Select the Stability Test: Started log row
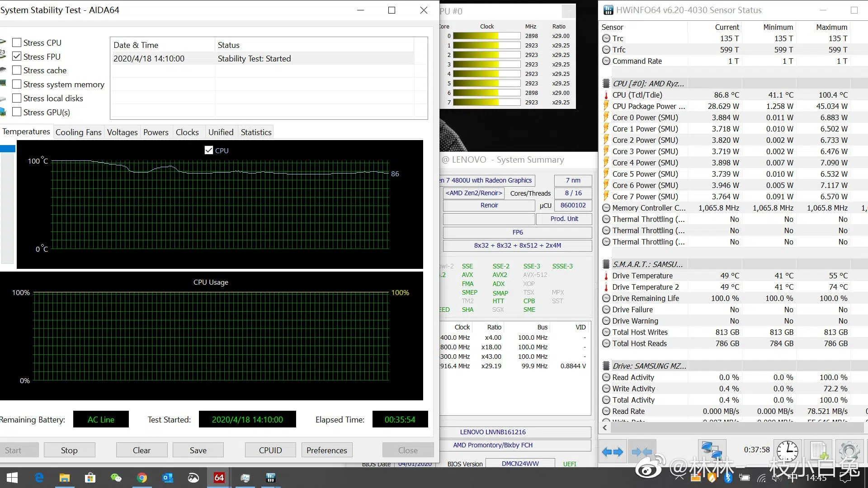Screen dimensions: 868x488 pos(263,59)
